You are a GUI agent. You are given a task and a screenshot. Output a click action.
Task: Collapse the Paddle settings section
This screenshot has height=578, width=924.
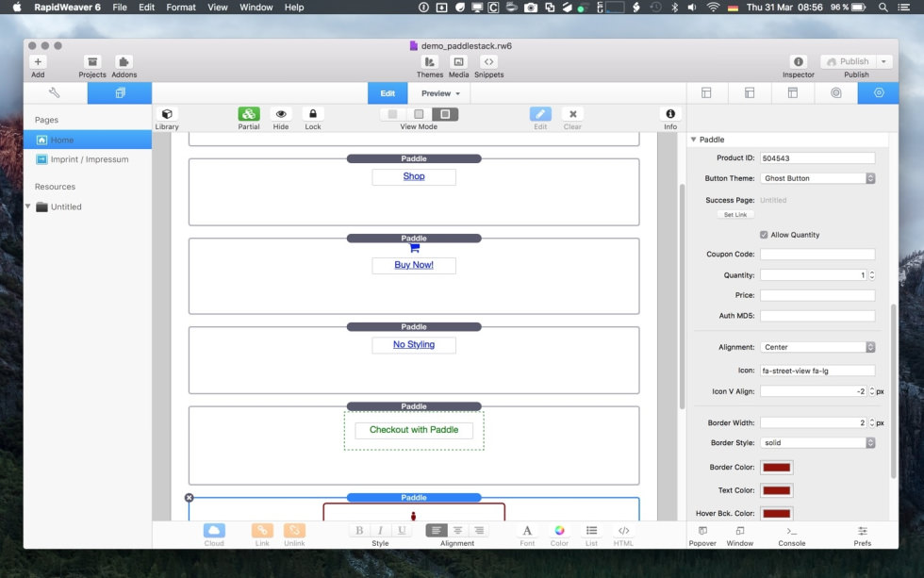pos(694,140)
